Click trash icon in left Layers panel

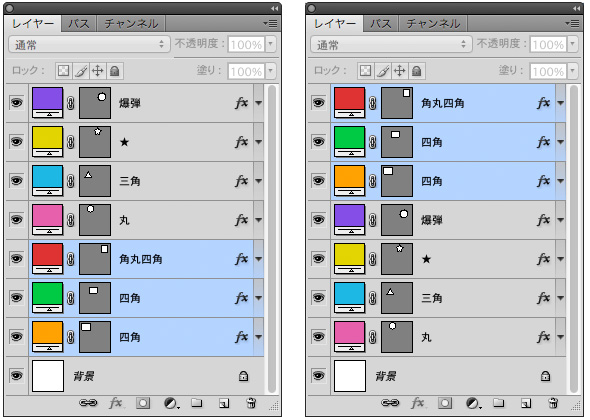pyautogui.click(x=251, y=403)
